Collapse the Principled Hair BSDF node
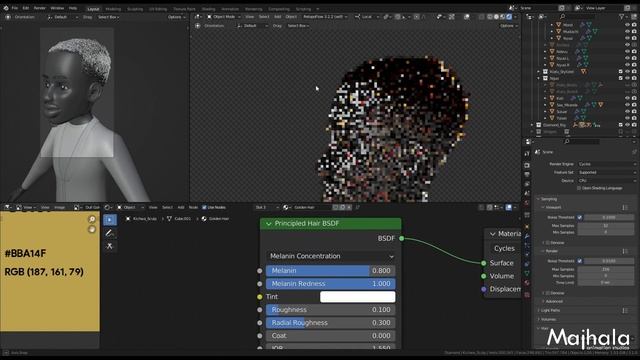 point(269,224)
